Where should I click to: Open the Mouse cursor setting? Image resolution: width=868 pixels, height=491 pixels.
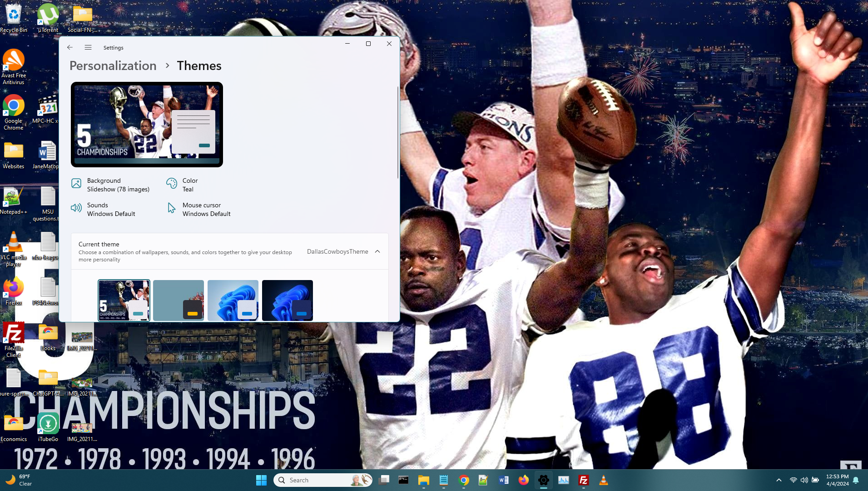[x=198, y=210]
